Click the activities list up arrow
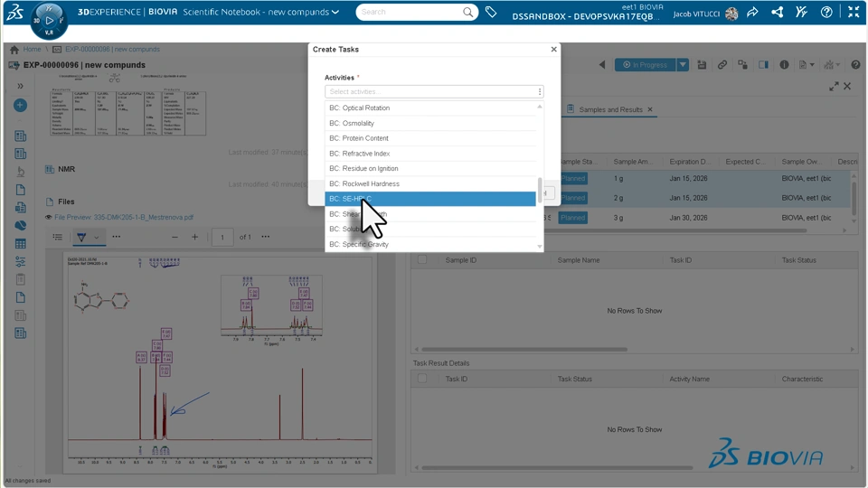 click(540, 107)
